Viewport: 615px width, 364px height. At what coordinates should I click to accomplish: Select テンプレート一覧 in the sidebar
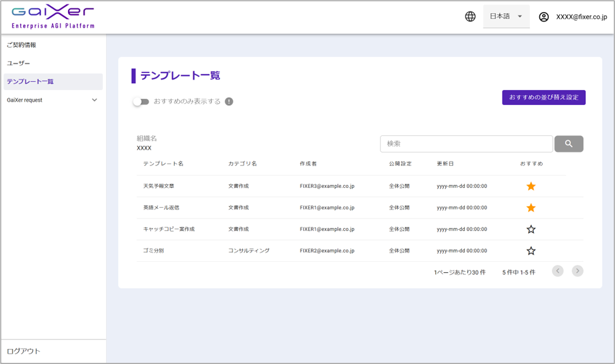point(30,82)
